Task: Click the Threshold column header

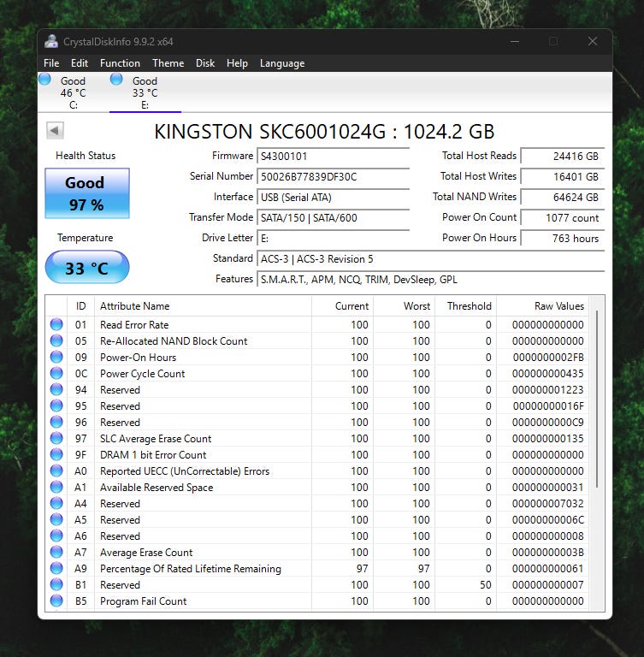Action: [465, 306]
